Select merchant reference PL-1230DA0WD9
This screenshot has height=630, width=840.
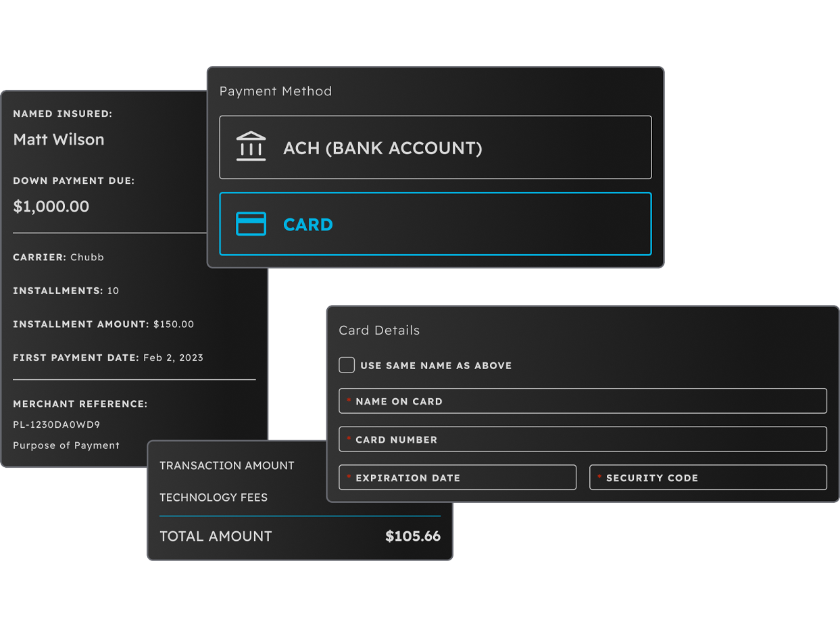[57, 425]
